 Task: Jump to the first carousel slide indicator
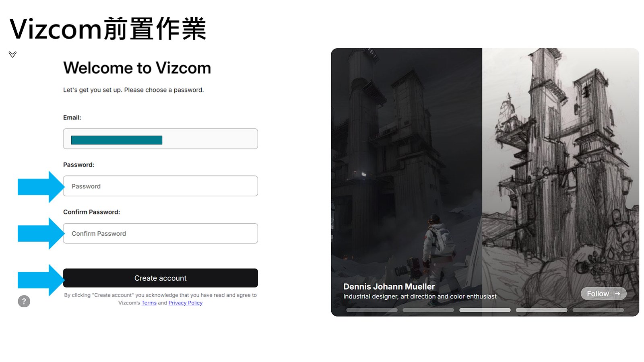(x=372, y=310)
